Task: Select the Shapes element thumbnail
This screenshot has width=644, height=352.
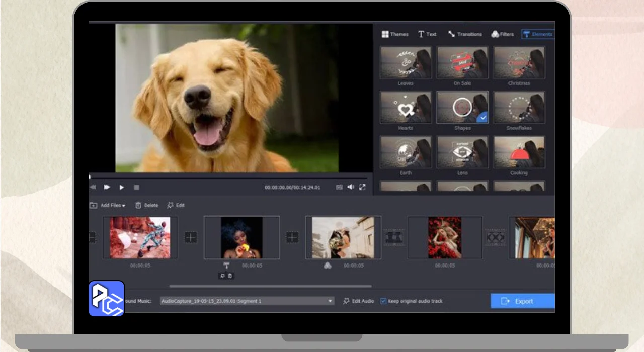Action: [x=462, y=108]
